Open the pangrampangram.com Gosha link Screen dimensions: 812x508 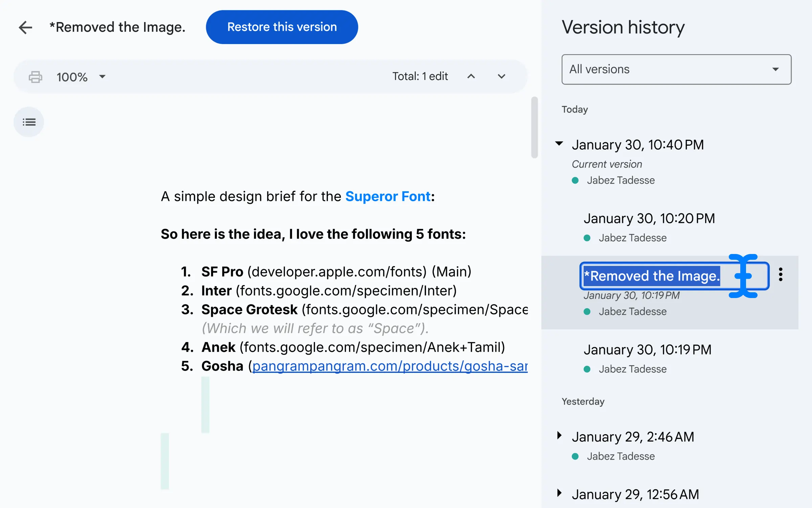coord(390,366)
